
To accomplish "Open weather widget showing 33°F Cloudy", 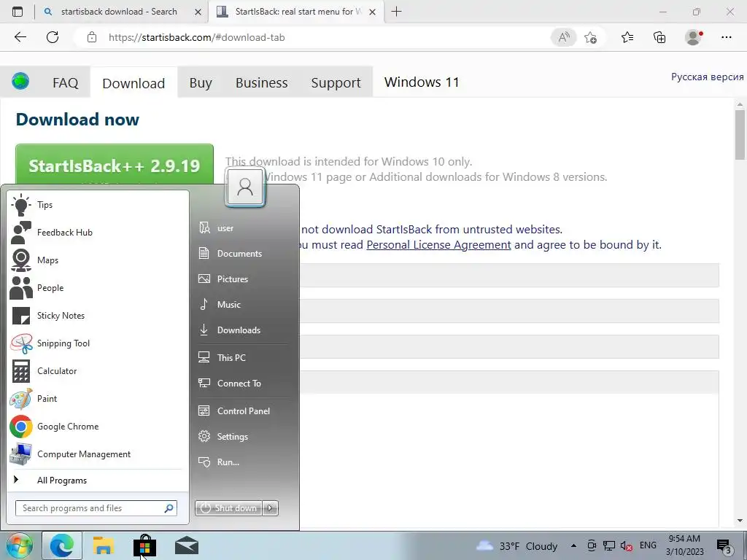I will tap(517, 546).
